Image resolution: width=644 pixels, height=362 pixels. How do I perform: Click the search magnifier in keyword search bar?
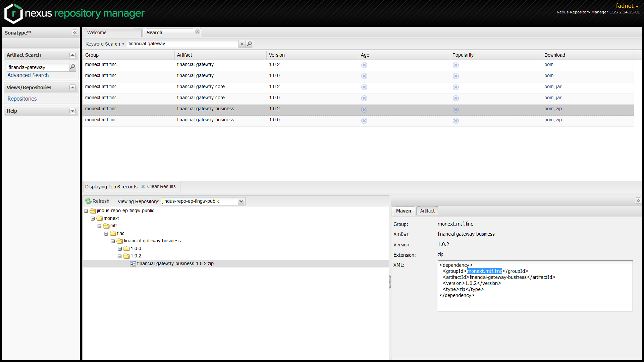[x=249, y=44]
